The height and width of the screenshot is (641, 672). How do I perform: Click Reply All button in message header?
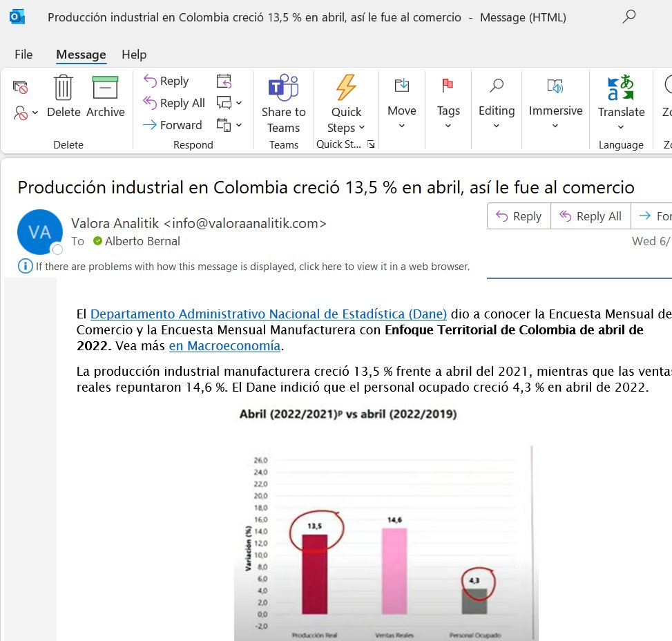[x=591, y=216]
